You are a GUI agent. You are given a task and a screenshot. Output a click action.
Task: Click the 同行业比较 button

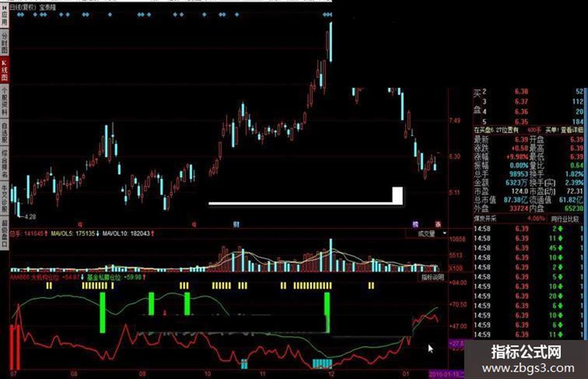point(565,219)
